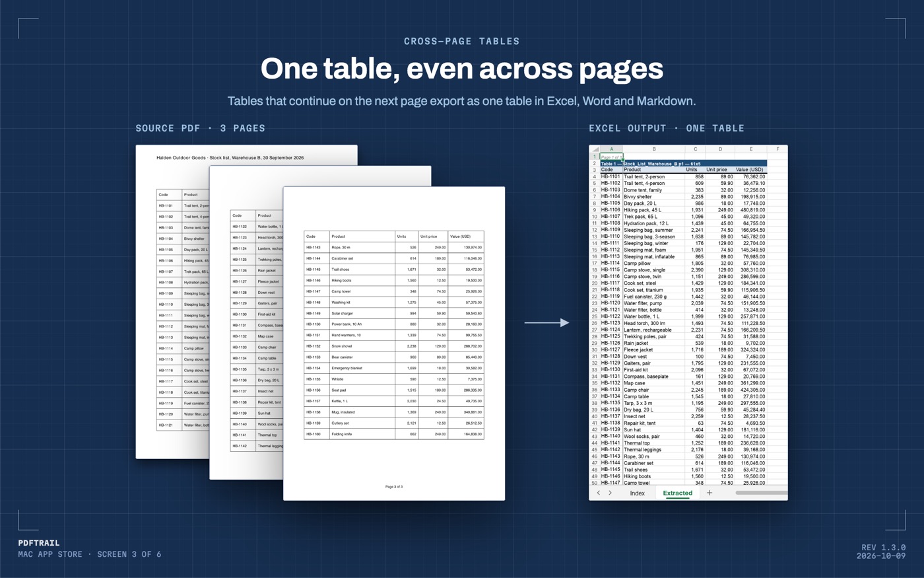924x578 pixels.
Task: Click Excel cell 'Insect net'
Action: point(653,416)
